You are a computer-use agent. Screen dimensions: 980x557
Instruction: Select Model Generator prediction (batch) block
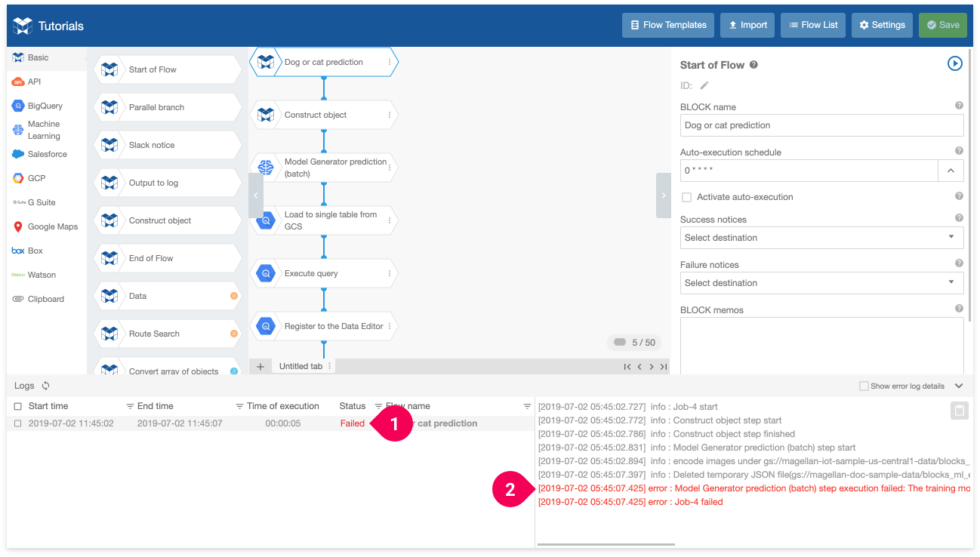[x=323, y=168]
